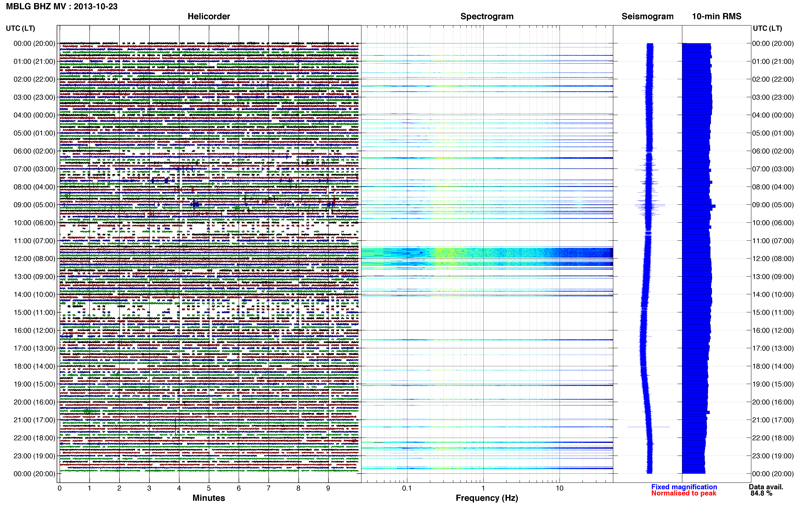Click the 'Spectrogram' panel heading
Viewport: 812px width, 508px height.
[x=487, y=16]
